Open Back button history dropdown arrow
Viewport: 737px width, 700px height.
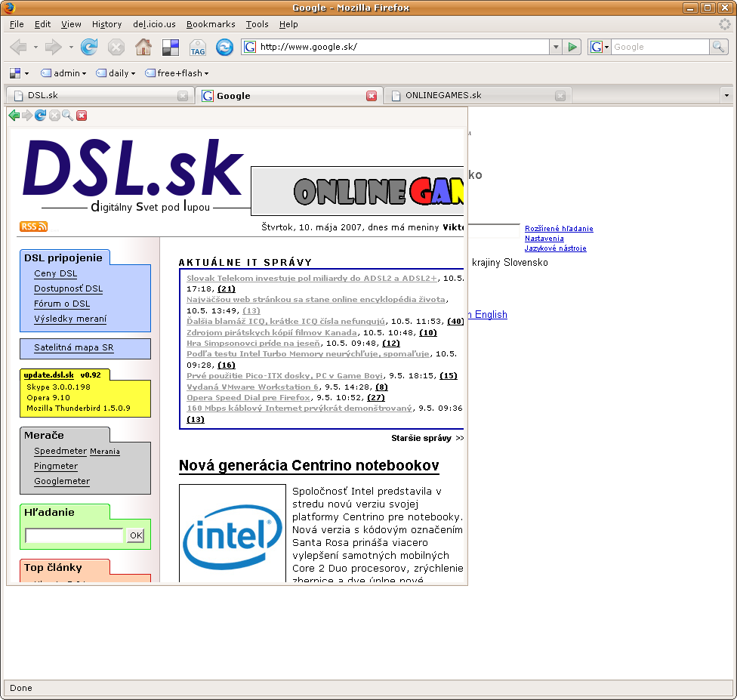[x=35, y=47]
